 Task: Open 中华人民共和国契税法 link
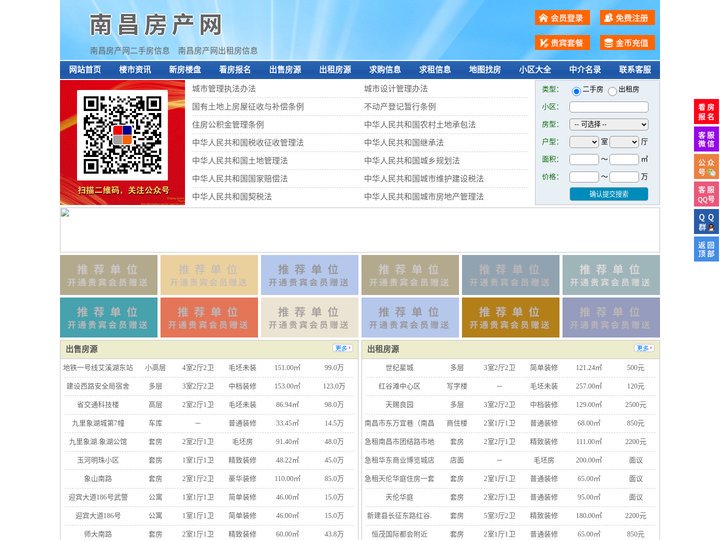tap(232, 197)
